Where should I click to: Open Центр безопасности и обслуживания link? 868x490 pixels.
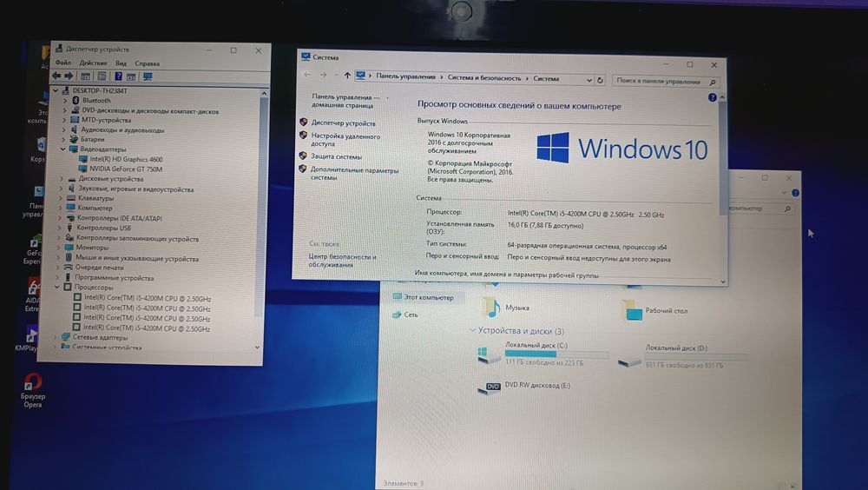pos(342,261)
